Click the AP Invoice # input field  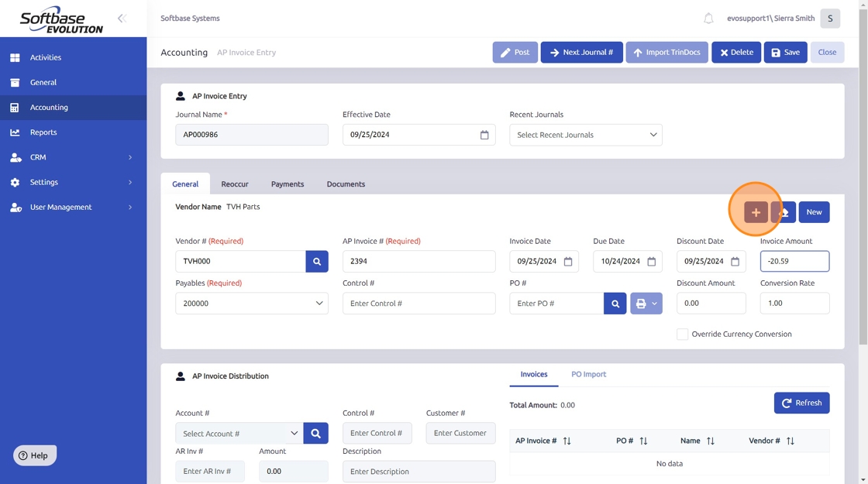point(418,262)
